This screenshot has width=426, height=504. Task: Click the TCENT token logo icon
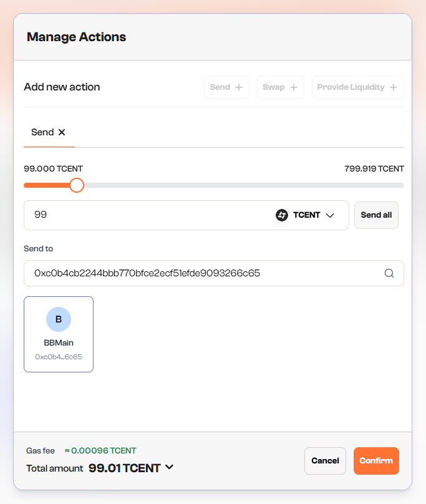click(282, 215)
